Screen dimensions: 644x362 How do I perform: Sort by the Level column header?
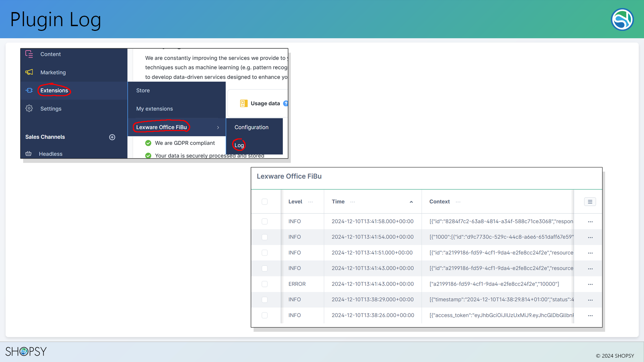click(x=295, y=201)
